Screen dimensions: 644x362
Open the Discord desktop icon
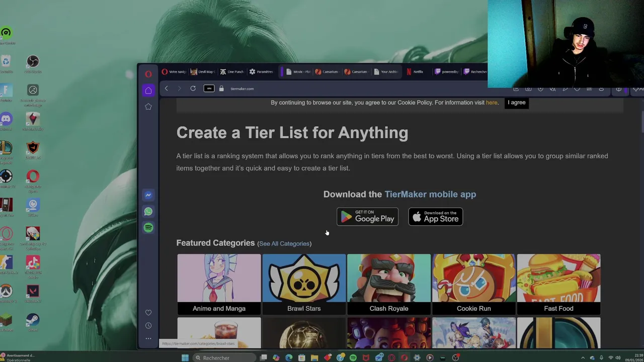point(6,121)
